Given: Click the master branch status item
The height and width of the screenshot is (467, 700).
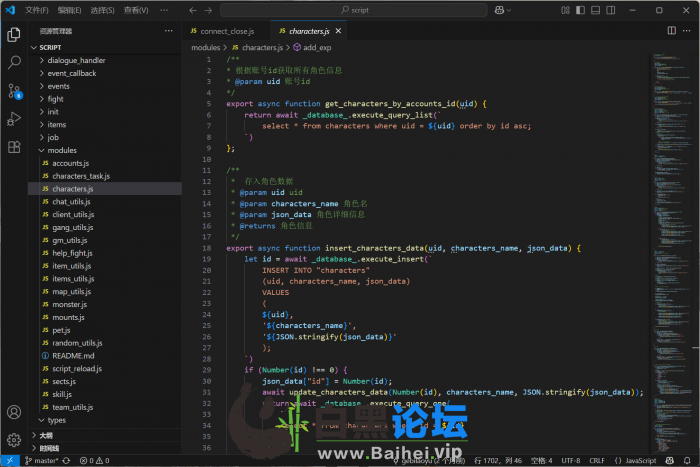Looking at the screenshot, I should tap(42, 460).
